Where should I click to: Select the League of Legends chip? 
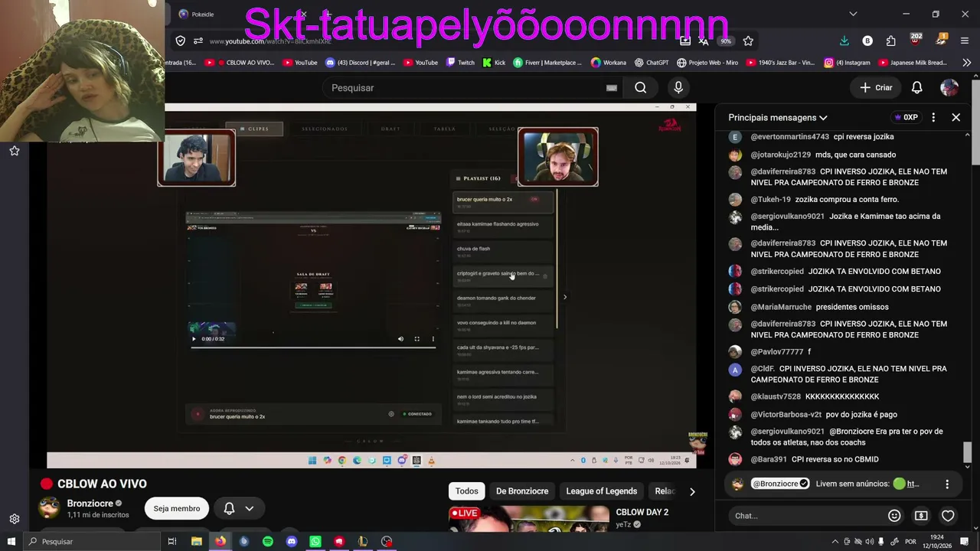601,491
